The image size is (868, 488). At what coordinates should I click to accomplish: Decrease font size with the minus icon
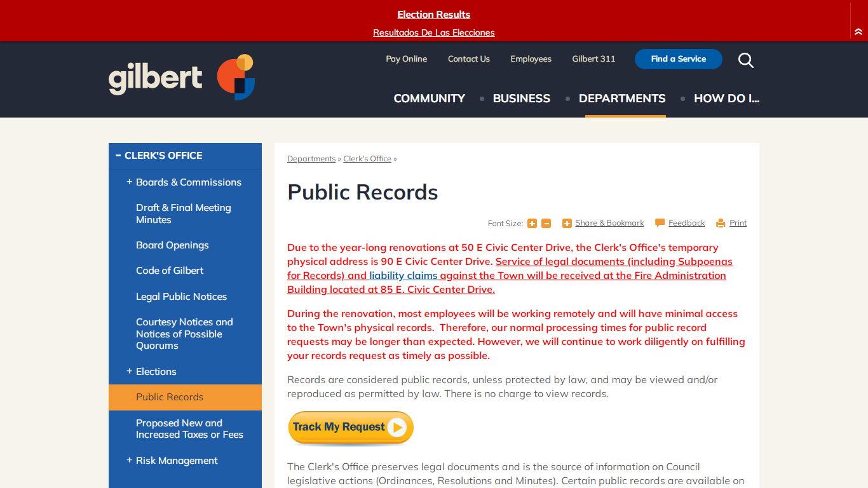546,223
